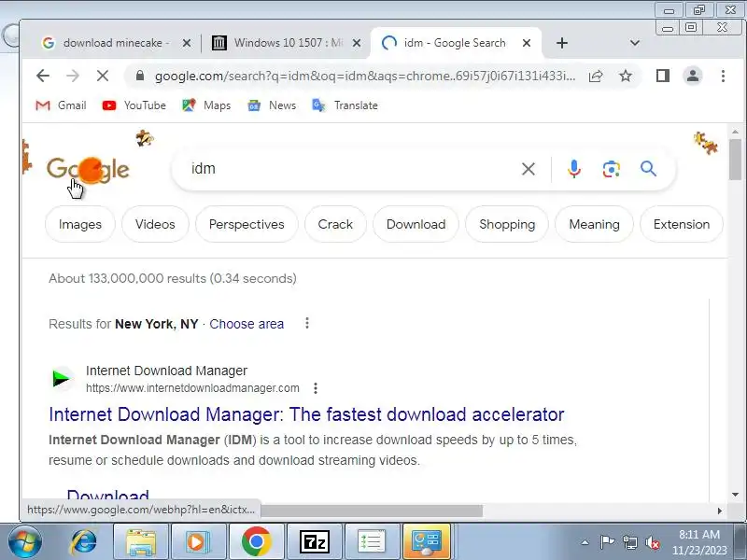Open Windows Explorer folder taskbar icon
This screenshot has width=747, height=560.
click(x=141, y=542)
